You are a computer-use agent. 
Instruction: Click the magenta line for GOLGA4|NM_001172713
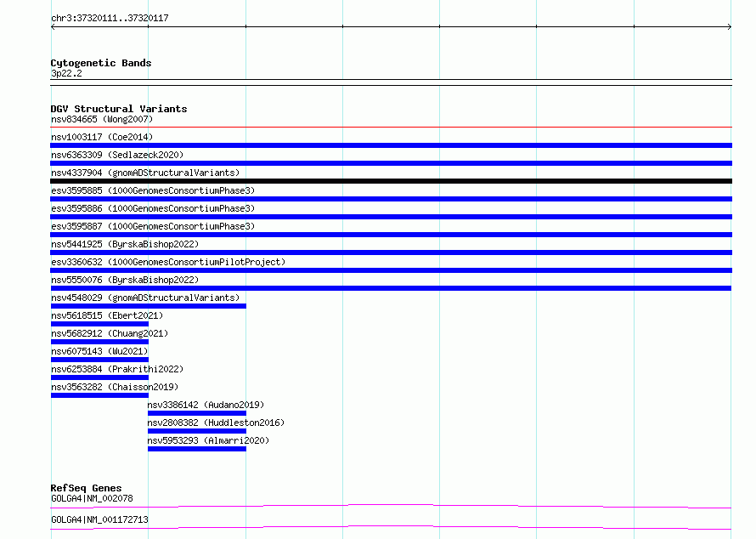(x=391, y=527)
